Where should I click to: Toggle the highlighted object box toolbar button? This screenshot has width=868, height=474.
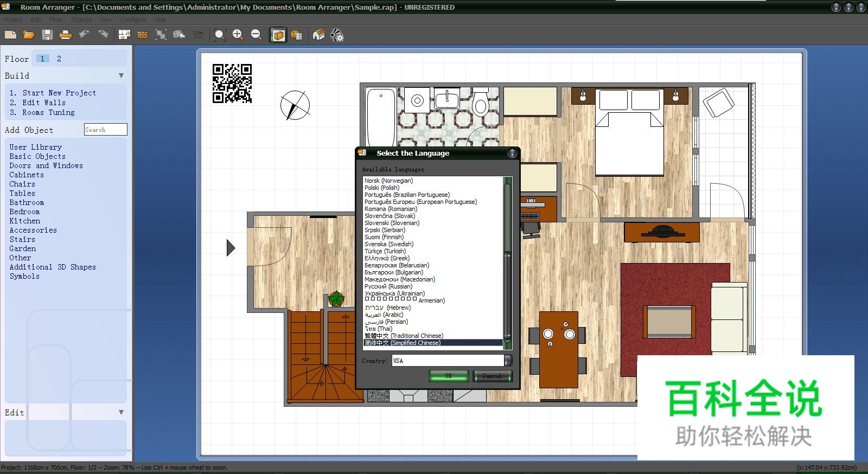point(278,35)
